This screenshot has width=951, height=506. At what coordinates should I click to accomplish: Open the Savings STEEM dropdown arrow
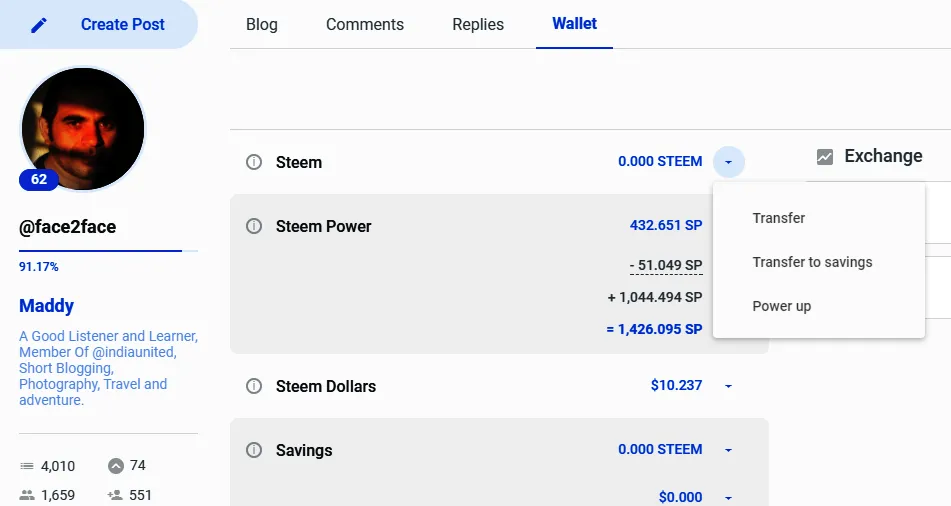coord(728,450)
